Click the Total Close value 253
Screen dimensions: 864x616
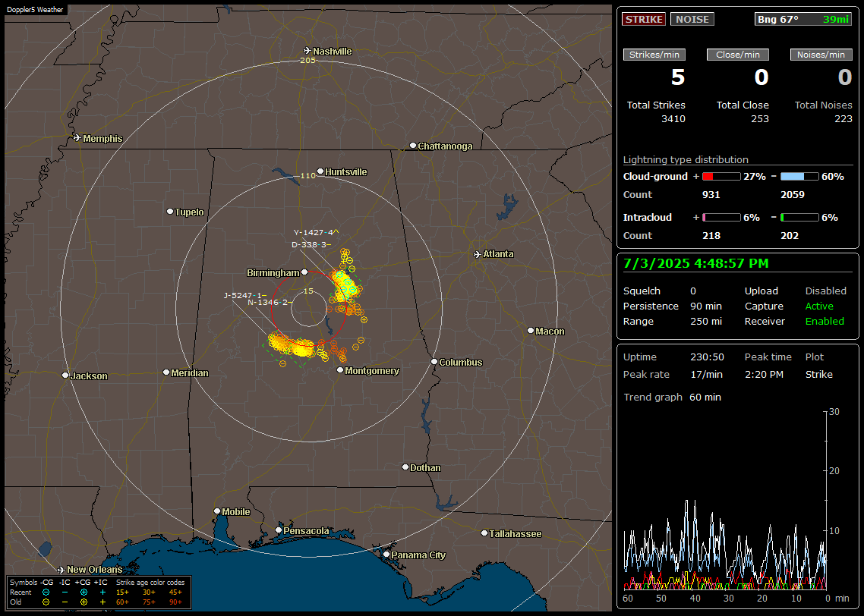point(760,119)
